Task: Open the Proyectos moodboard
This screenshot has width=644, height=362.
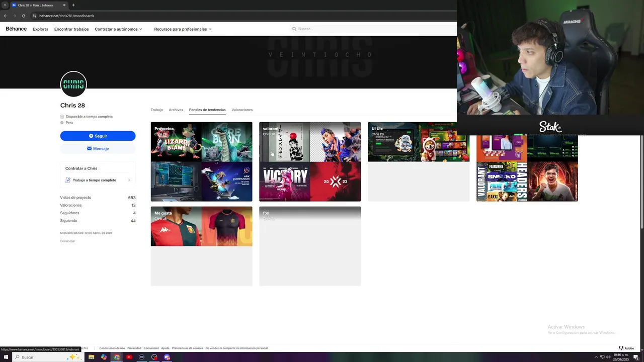Action: coord(201,161)
